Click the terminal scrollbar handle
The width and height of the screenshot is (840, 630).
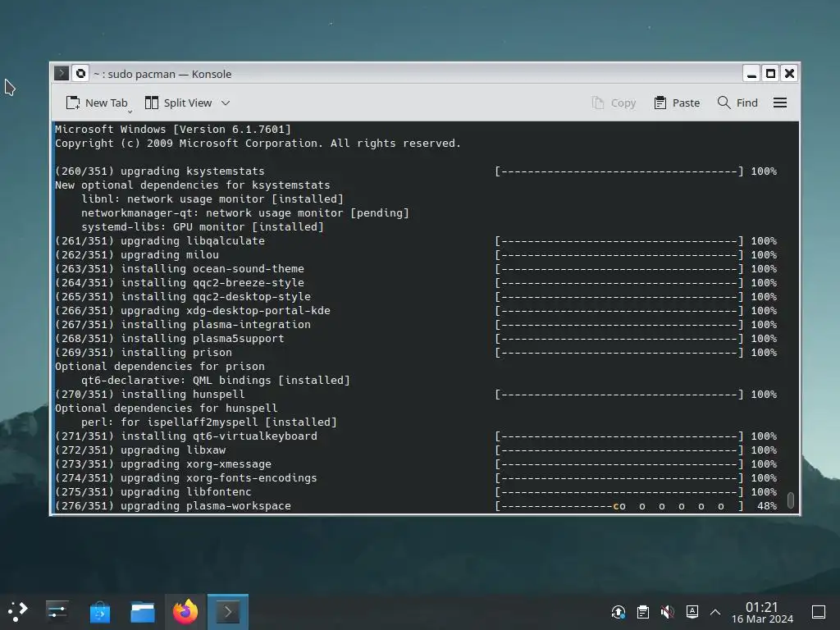tap(791, 500)
